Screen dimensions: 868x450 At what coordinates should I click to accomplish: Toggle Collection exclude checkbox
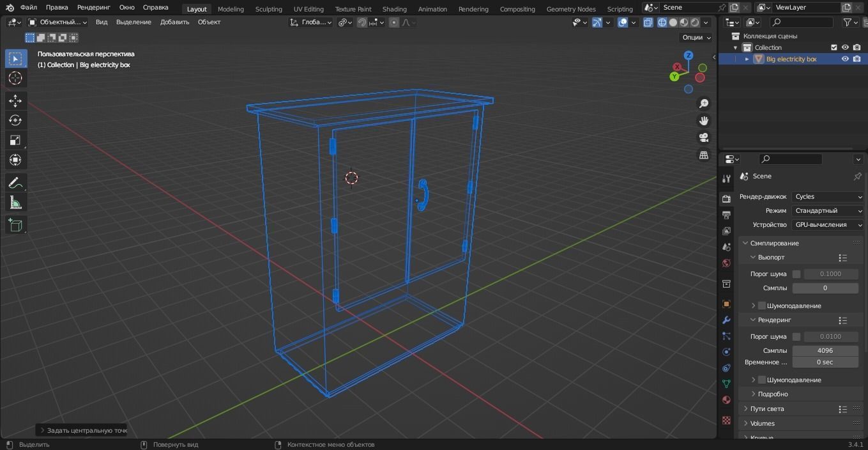pos(834,47)
